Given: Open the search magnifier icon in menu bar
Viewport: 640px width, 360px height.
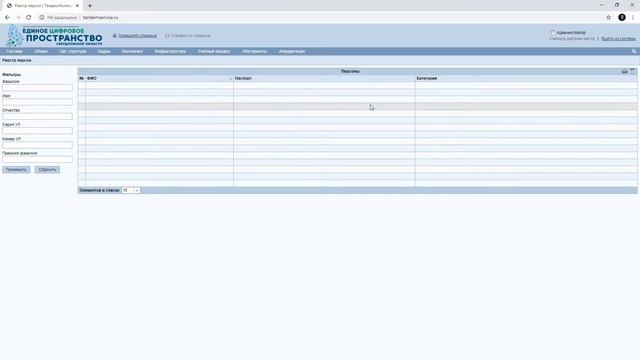Looking at the screenshot, I should tap(634, 51).
